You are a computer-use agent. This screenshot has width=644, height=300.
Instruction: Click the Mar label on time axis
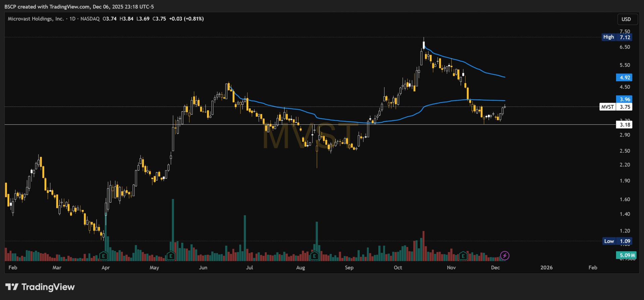pyautogui.click(x=57, y=267)
